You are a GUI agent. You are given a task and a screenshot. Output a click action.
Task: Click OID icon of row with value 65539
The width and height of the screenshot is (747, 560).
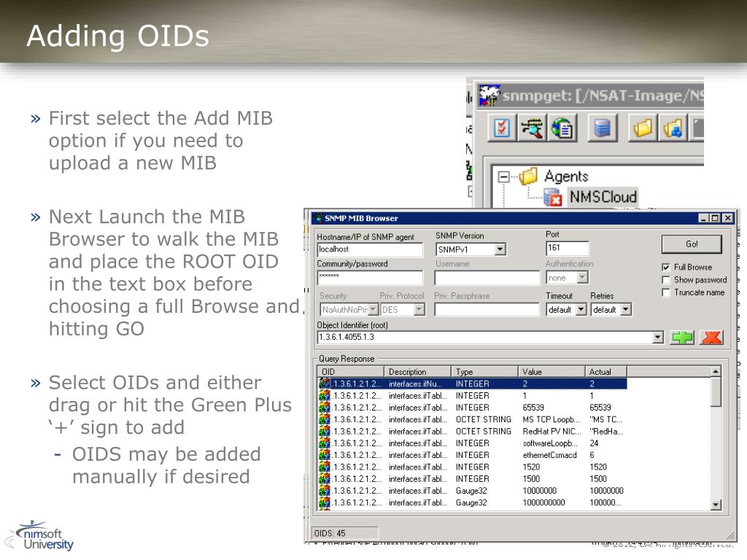point(325,408)
